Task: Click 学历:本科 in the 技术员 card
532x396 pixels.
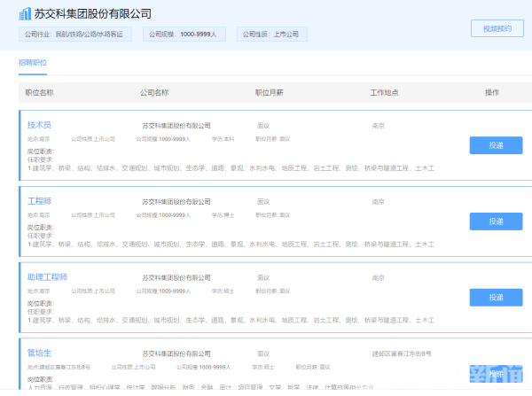Action: tap(223, 139)
